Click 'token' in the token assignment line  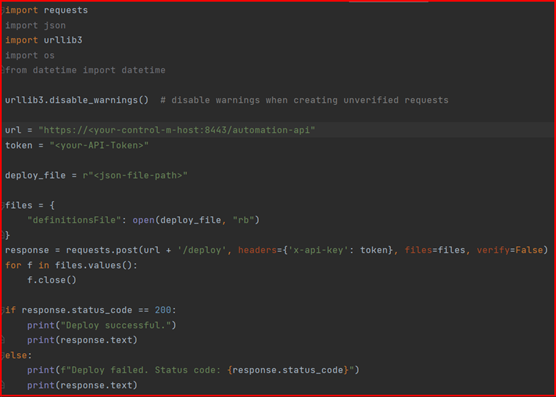pos(19,145)
